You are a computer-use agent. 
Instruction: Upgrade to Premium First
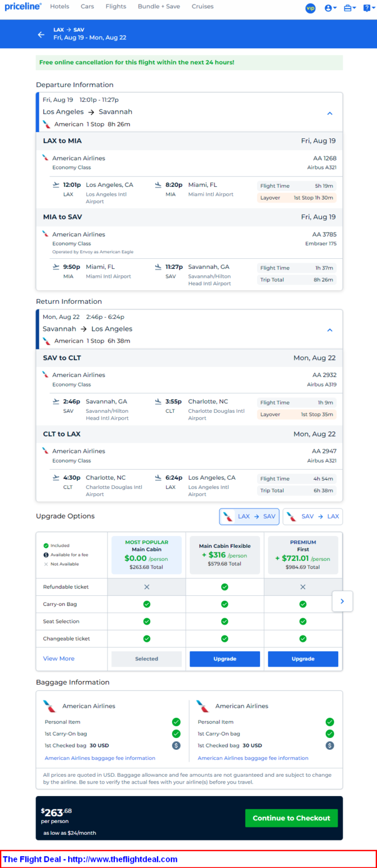(x=303, y=659)
